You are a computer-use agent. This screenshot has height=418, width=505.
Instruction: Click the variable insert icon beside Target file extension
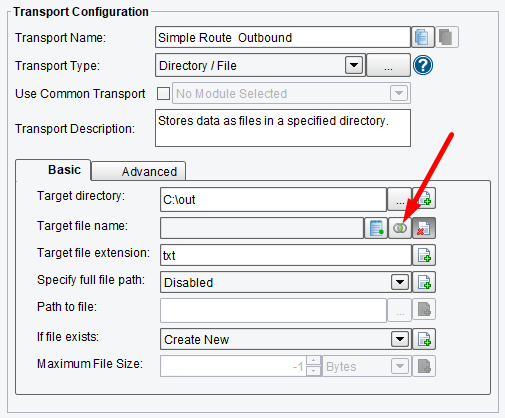coord(424,255)
